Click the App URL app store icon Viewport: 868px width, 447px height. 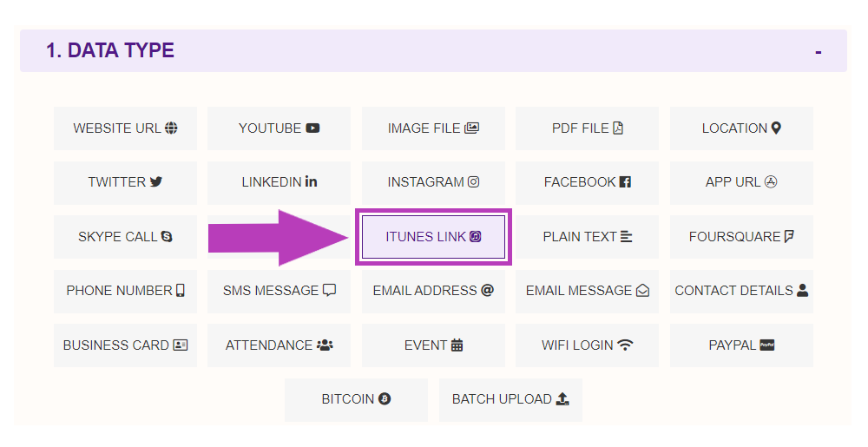(x=771, y=181)
